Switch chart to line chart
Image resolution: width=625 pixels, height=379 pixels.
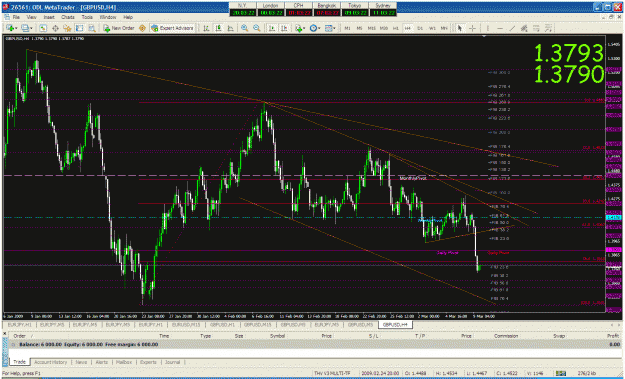pos(230,28)
